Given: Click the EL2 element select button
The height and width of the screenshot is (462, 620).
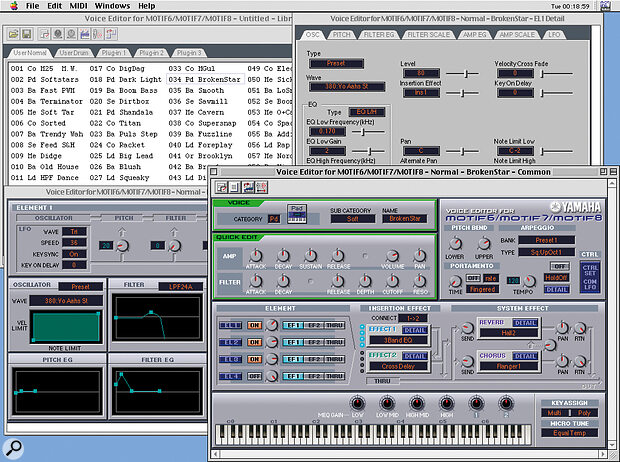Looking at the screenshot, I should click(x=230, y=342).
